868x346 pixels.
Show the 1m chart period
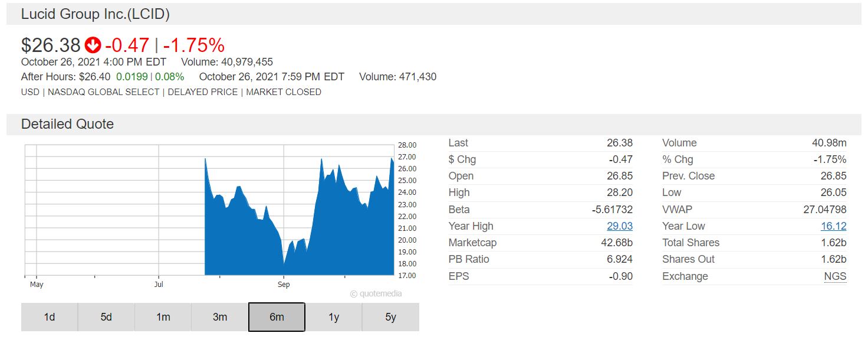point(163,317)
